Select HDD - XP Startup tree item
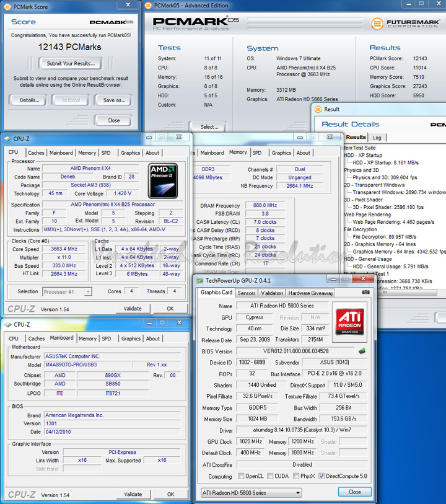 363,155
